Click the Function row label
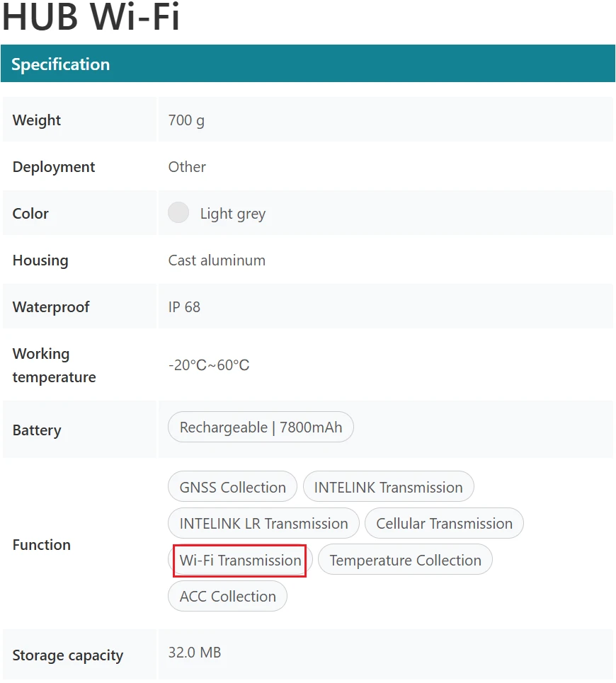The image size is (616, 683). click(x=42, y=545)
